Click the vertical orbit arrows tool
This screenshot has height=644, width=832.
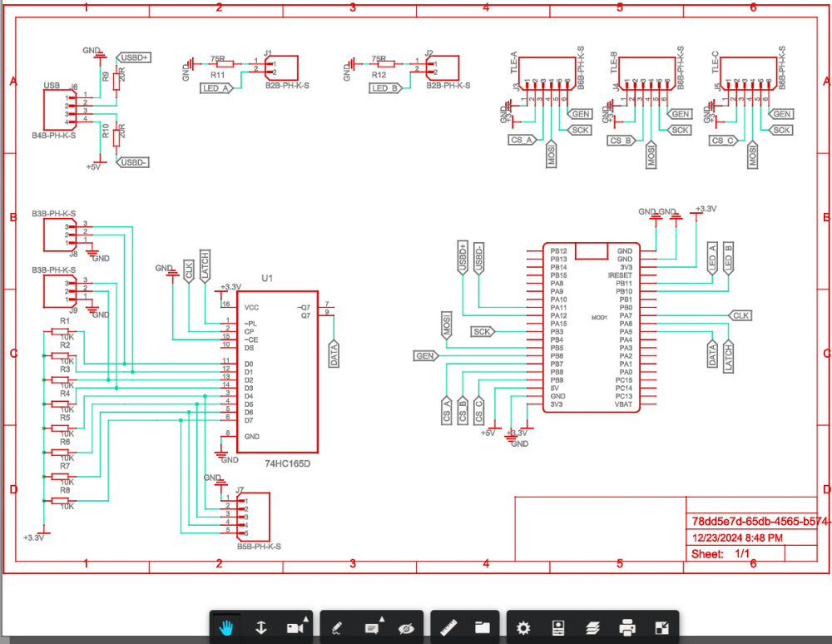pyautogui.click(x=260, y=627)
